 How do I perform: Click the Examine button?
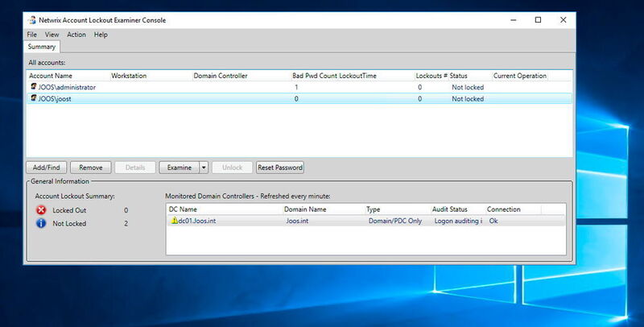[x=178, y=168]
